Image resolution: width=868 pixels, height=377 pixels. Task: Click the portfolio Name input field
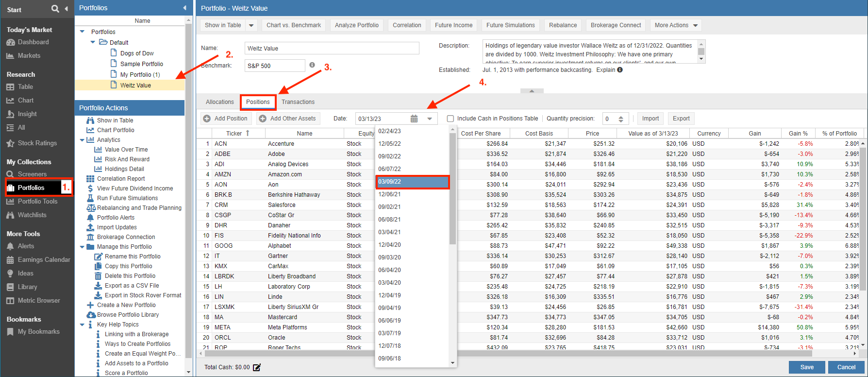332,48
